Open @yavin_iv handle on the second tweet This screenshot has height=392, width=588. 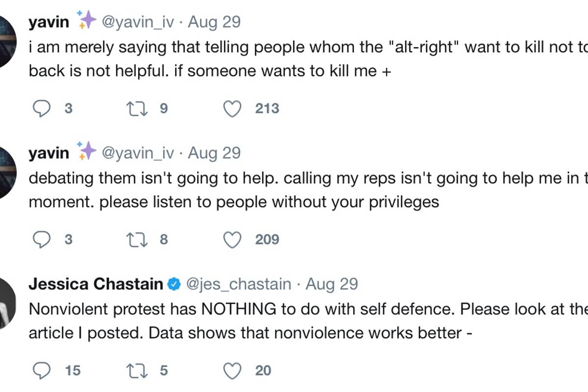click(138, 153)
